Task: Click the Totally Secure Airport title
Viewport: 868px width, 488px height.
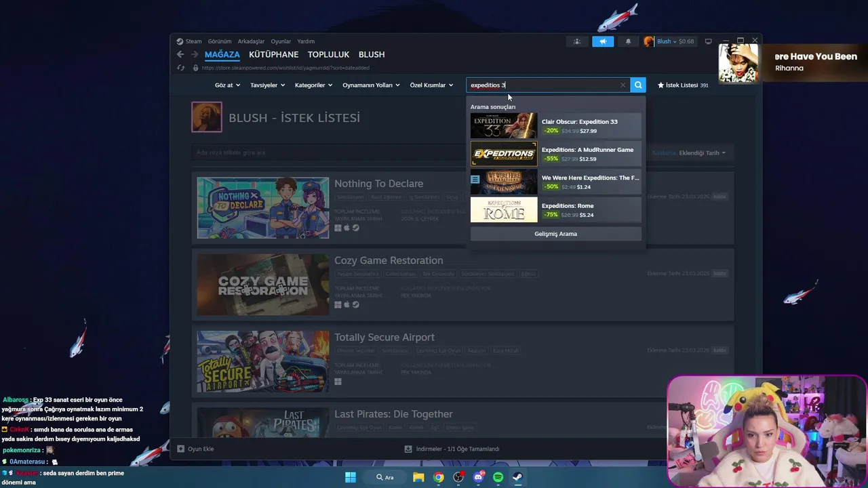Action: click(x=384, y=338)
